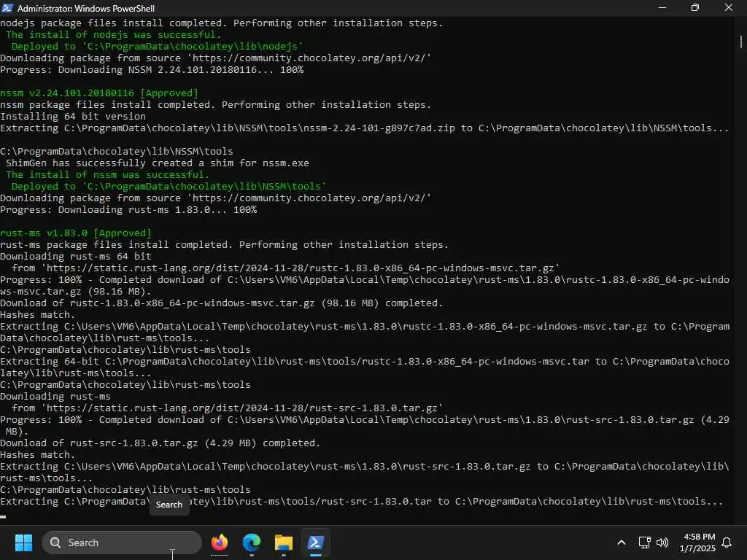Click 'The install of nssm was successful.'
The width and height of the screenshot is (747, 560).
(108, 175)
